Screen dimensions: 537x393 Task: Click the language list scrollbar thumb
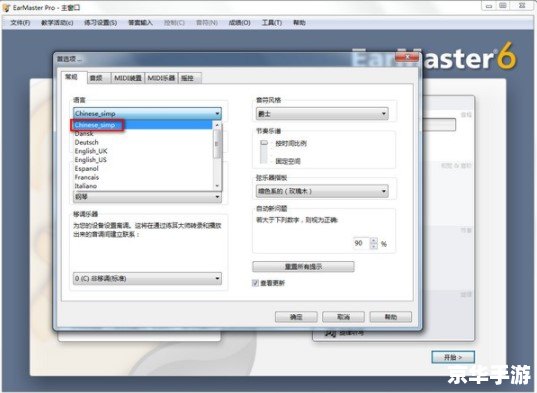click(217, 144)
